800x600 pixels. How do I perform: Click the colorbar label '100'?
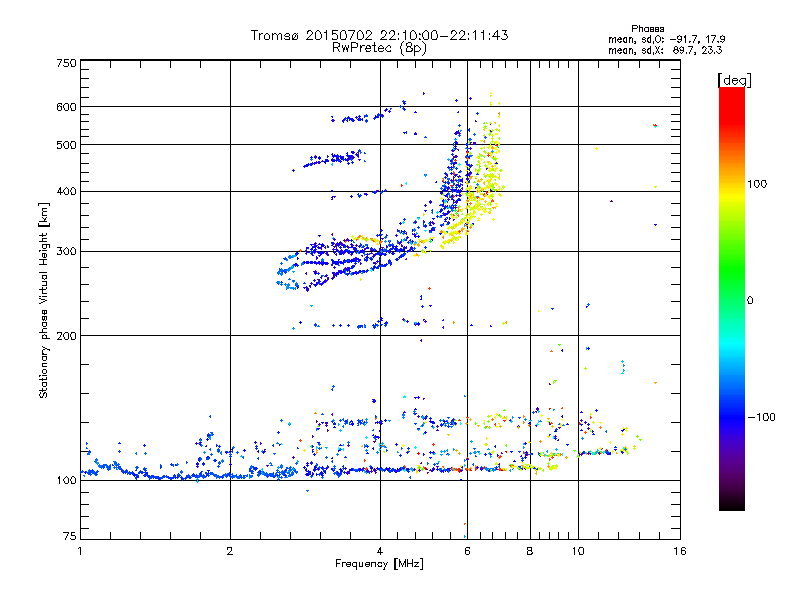757,184
